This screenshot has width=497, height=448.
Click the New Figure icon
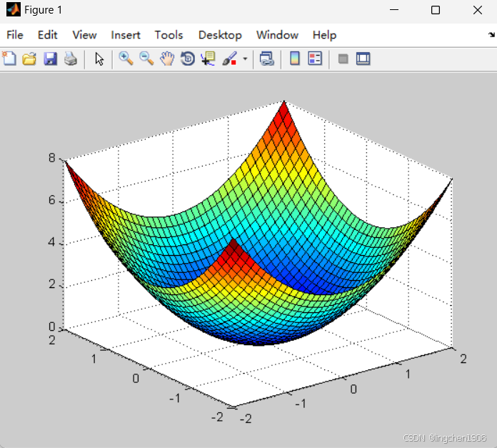click(9, 59)
